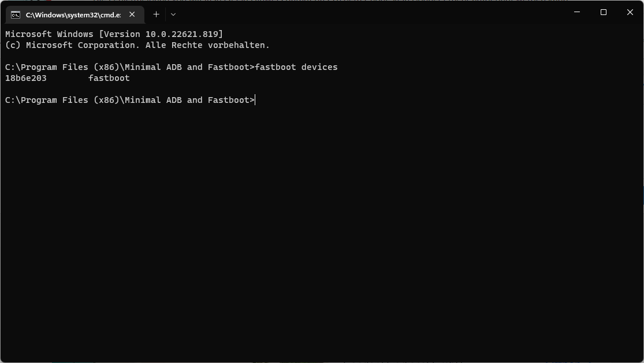Click the 'fastboot' device state text
644x363 pixels.
pos(109,78)
